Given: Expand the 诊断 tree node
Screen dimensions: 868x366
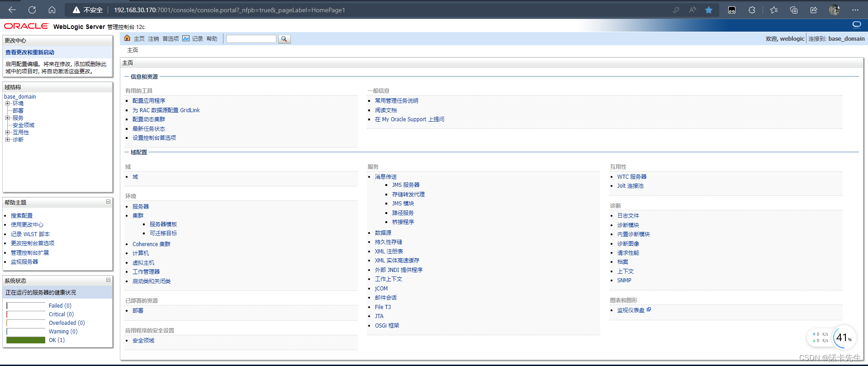Looking at the screenshot, I should pos(8,140).
